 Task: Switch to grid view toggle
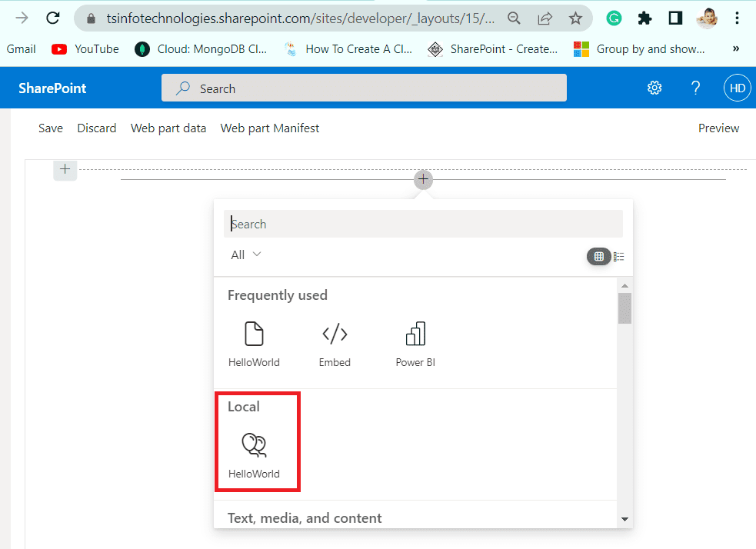[599, 256]
